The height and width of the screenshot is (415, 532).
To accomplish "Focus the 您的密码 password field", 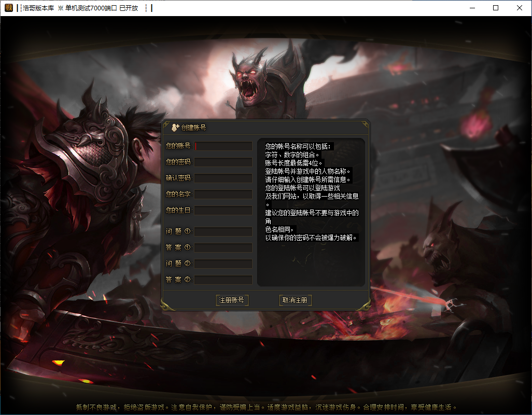I will click(x=223, y=162).
